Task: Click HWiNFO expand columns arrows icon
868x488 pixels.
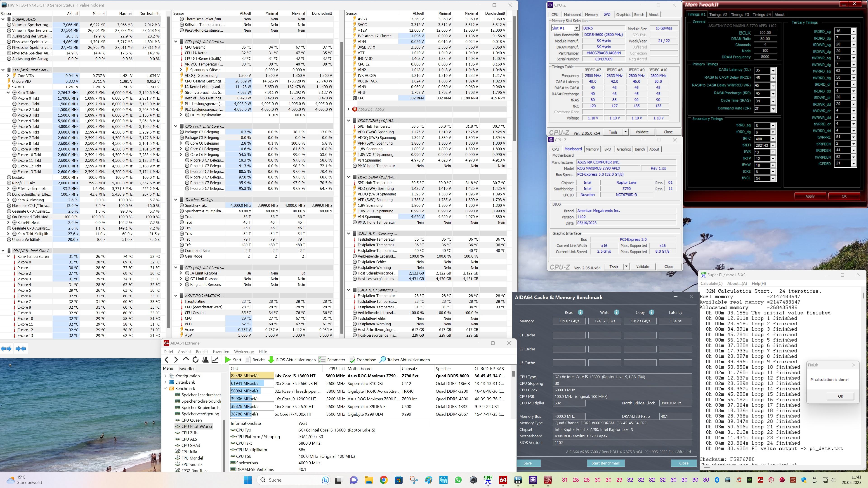Action: pyautogui.click(x=6, y=349)
